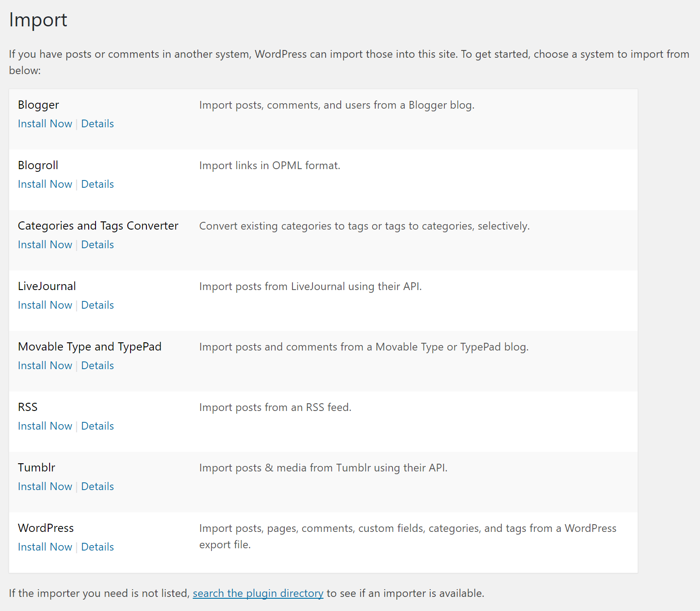The width and height of the screenshot is (700, 611).
Task: Install Movable Type and TypePad importer
Action: tap(45, 366)
